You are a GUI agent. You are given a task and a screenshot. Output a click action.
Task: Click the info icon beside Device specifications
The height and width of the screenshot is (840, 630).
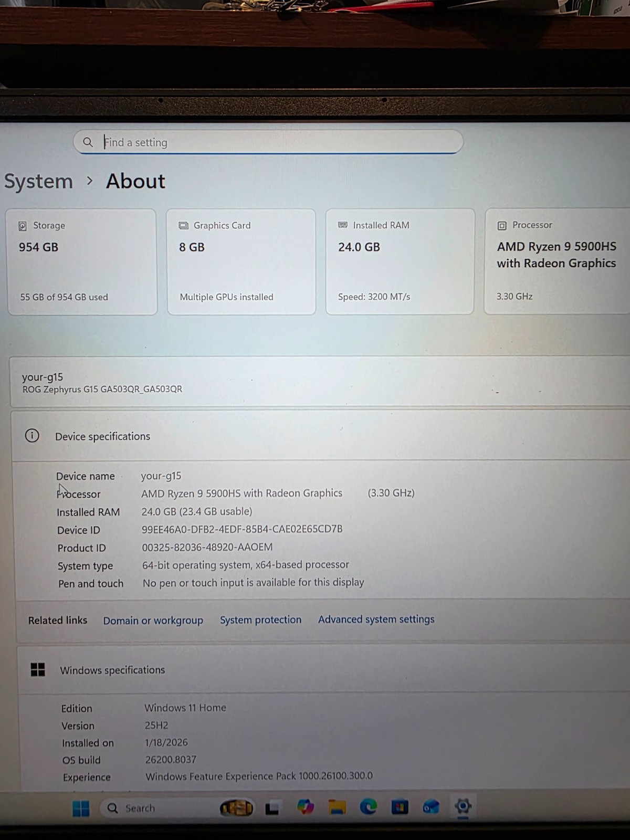(x=32, y=436)
